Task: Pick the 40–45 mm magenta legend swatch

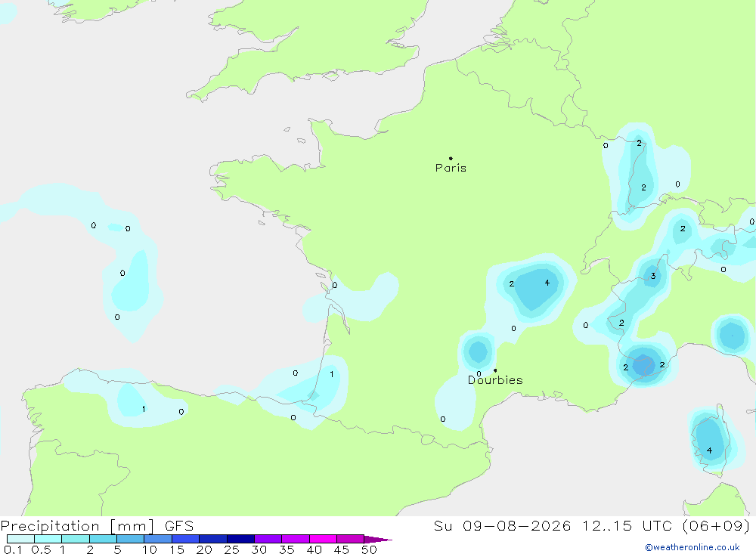Action: pos(323,539)
